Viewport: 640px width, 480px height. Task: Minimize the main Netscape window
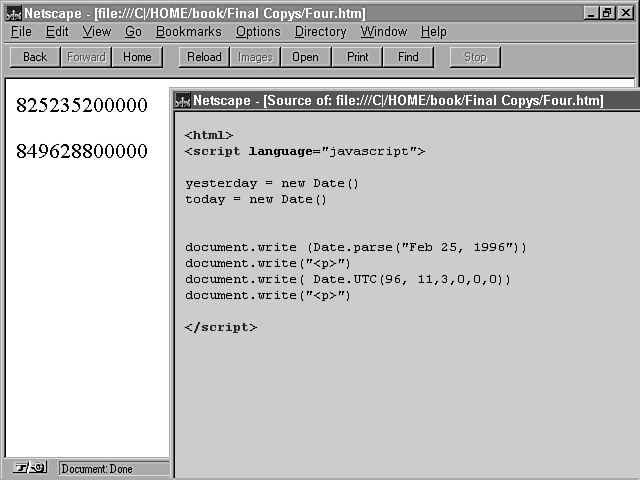tap(592, 13)
